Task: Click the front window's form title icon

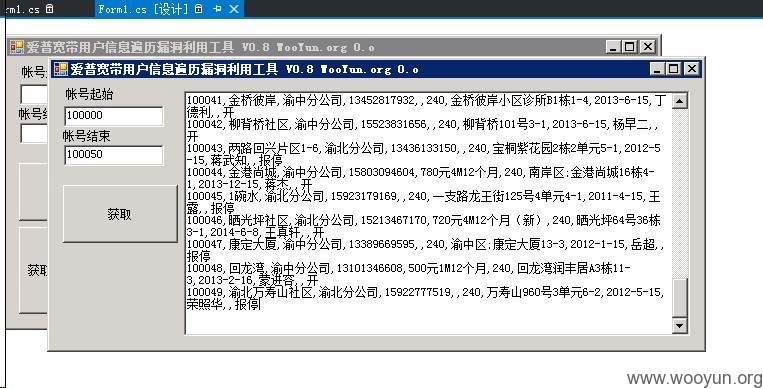Action: [x=61, y=69]
